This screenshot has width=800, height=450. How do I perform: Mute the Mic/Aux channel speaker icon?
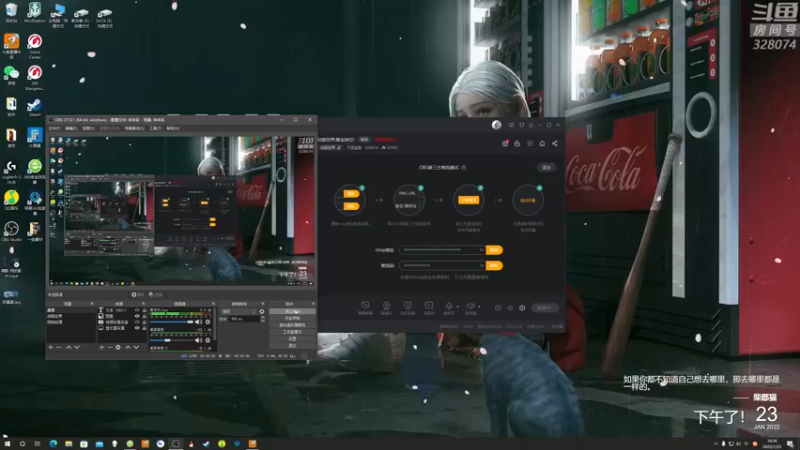coord(197,322)
